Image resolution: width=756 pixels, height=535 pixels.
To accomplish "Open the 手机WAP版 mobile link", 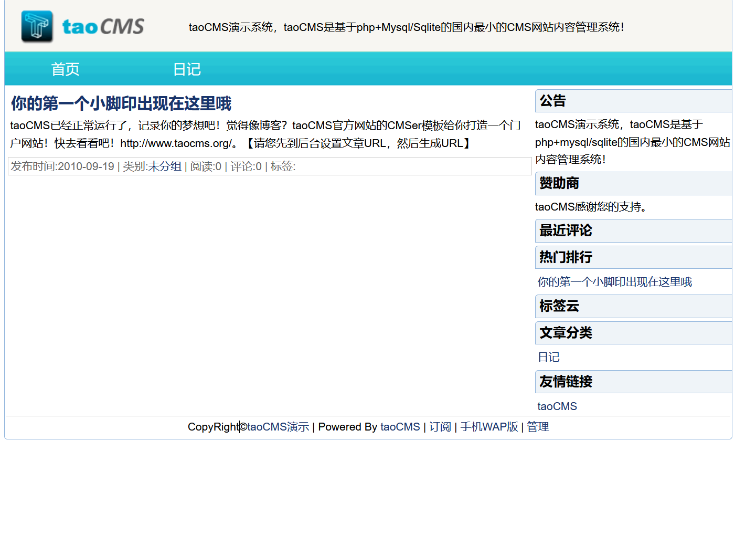I will 488,427.
